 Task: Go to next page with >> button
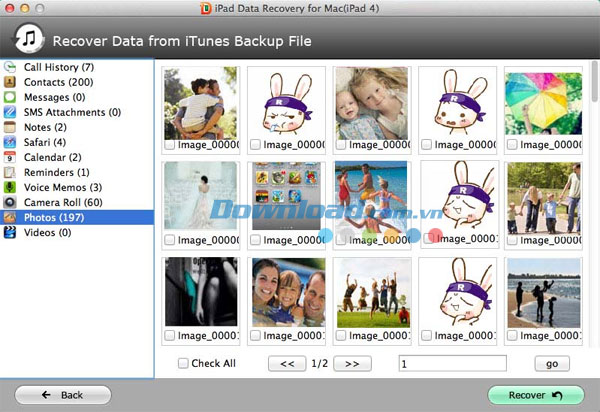352,363
